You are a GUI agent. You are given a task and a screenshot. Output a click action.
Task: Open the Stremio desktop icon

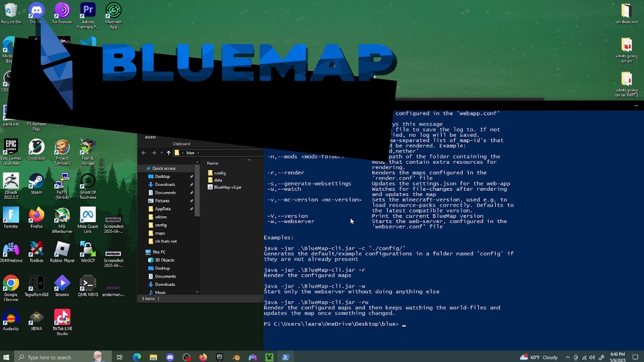pyautogui.click(x=62, y=286)
